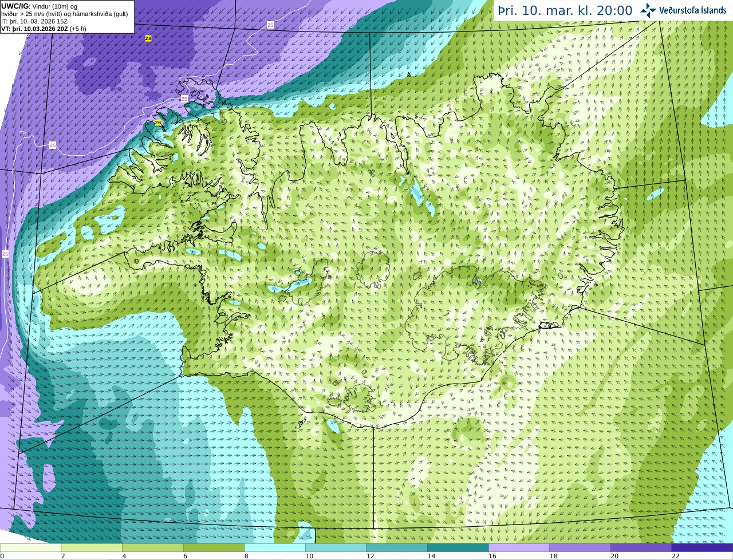Pick the 16–18 m/s lavender swatch
733x560 pixels.
point(519,547)
